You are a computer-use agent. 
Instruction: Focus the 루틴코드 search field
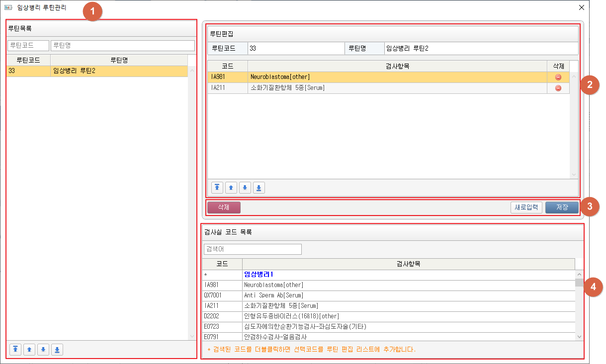[28, 46]
